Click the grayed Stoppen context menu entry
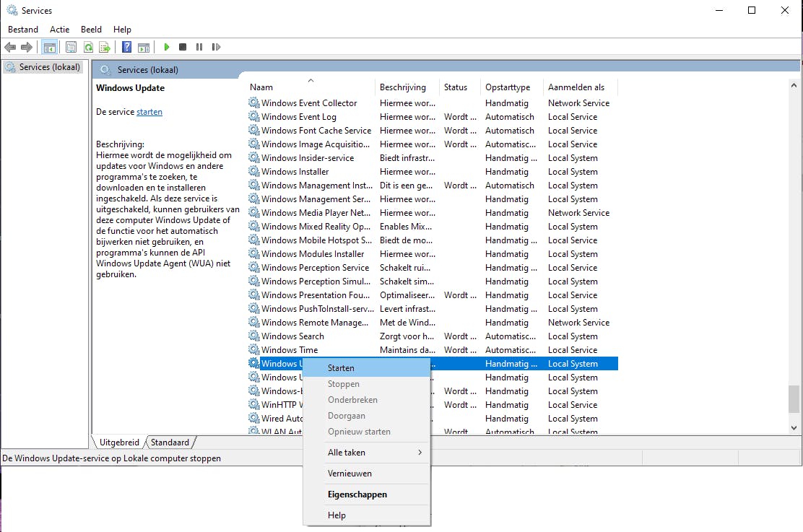The width and height of the screenshot is (803, 532). (x=367, y=384)
